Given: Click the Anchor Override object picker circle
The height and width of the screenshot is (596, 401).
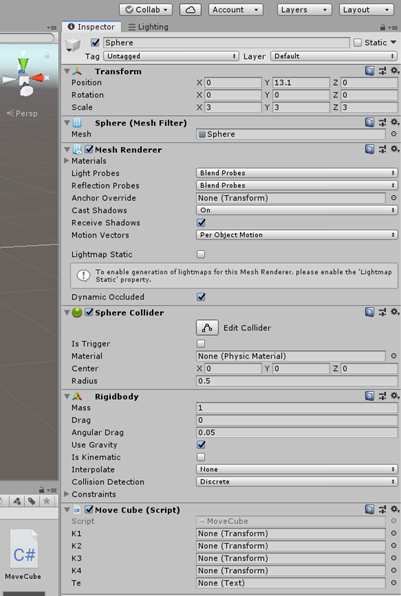Looking at the screenshot, I should coord(393,198).
